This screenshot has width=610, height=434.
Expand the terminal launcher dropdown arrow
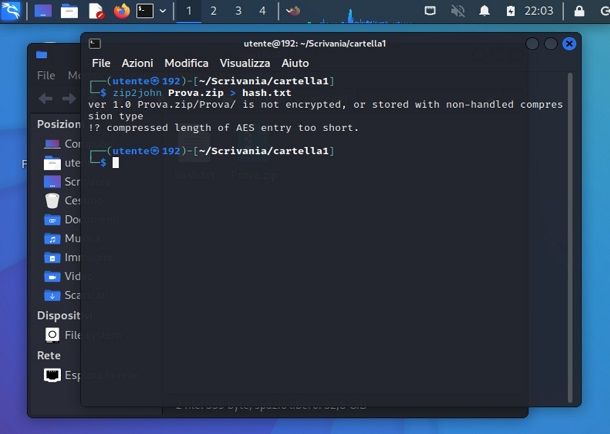click(163, 11)
